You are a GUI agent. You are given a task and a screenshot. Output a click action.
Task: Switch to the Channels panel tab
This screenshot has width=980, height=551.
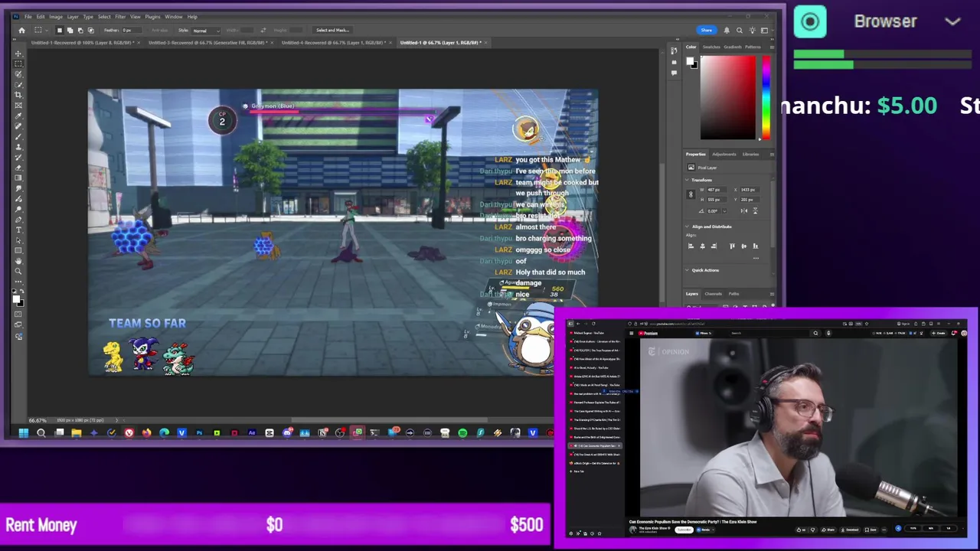point(714,294)
